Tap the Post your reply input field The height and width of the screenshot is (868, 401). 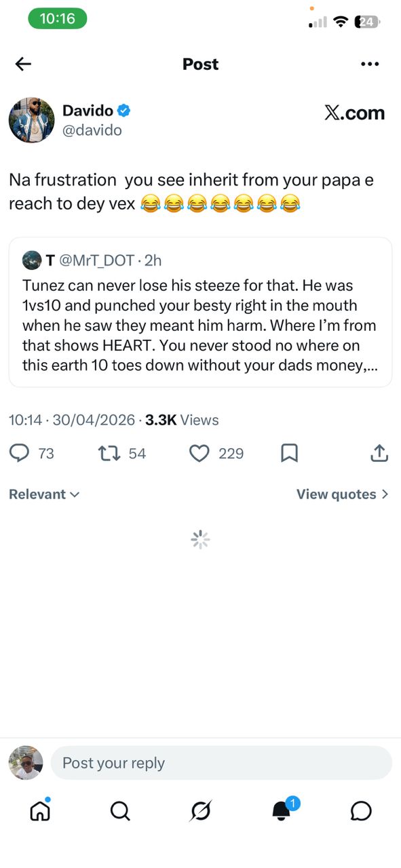221,763
